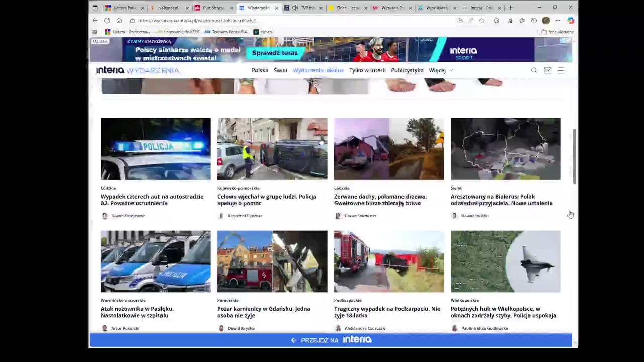Expand the Więcej navigation dropdown

441,70
